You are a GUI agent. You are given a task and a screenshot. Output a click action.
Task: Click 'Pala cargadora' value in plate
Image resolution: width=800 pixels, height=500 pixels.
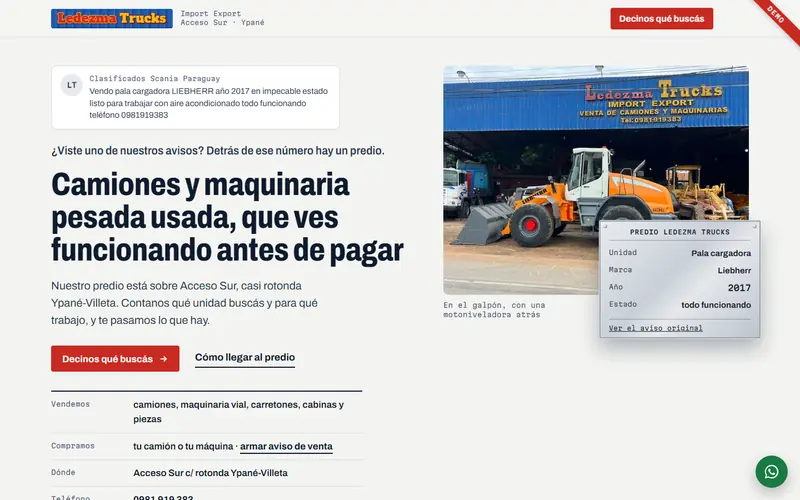[721, 253]
